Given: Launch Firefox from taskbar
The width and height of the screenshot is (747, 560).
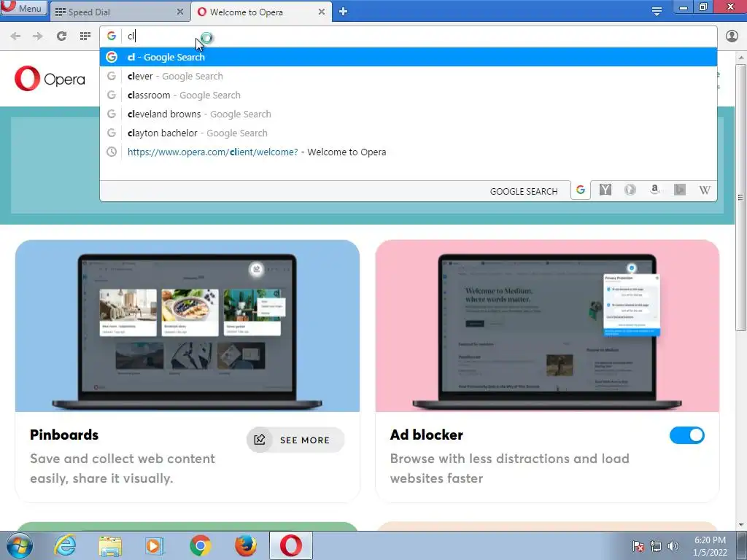Looking at the screenshot, I should (x=245, y=545).
